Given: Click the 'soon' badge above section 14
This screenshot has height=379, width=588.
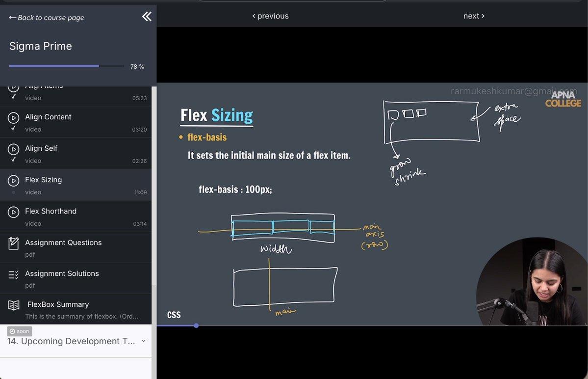Looking at the screenshot, I should click(19, 331).
